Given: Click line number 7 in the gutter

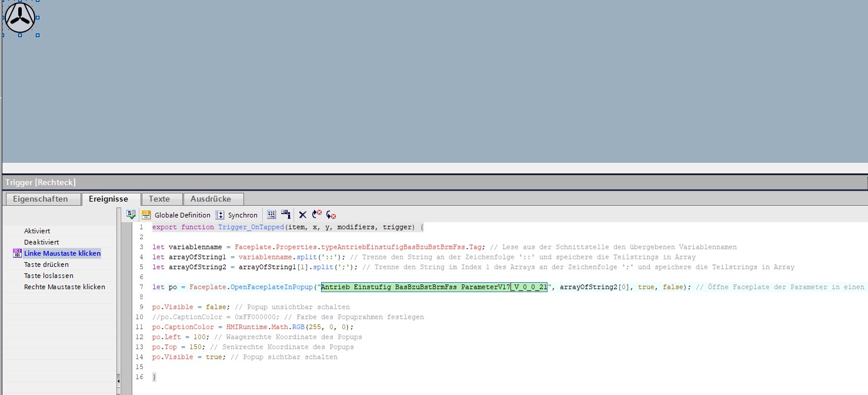Looking at the screenshot, I should coord(141,287).
